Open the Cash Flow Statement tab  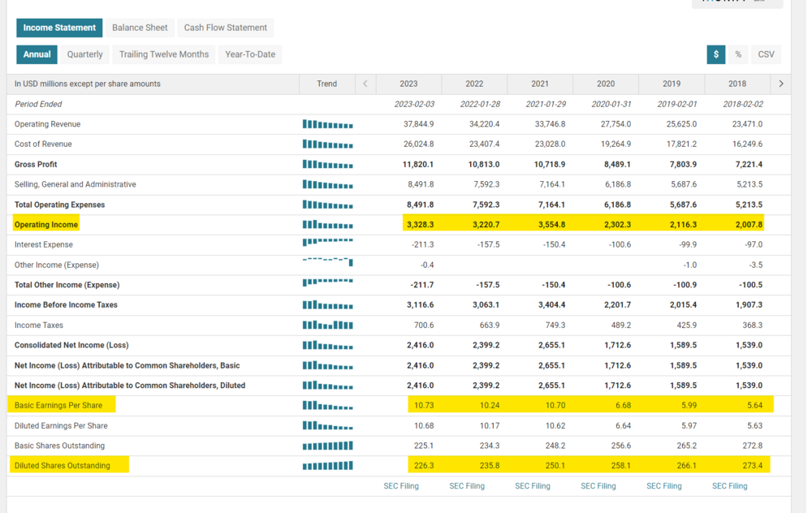coord(225,28)
